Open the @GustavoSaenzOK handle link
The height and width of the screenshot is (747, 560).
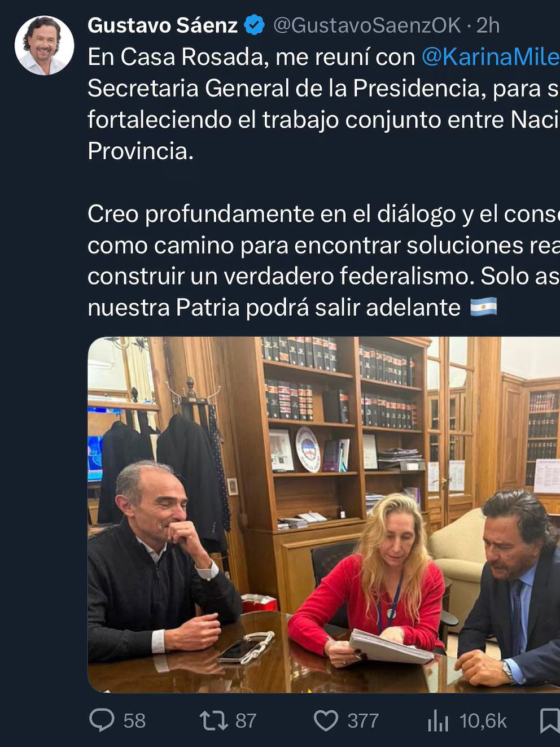367,25
